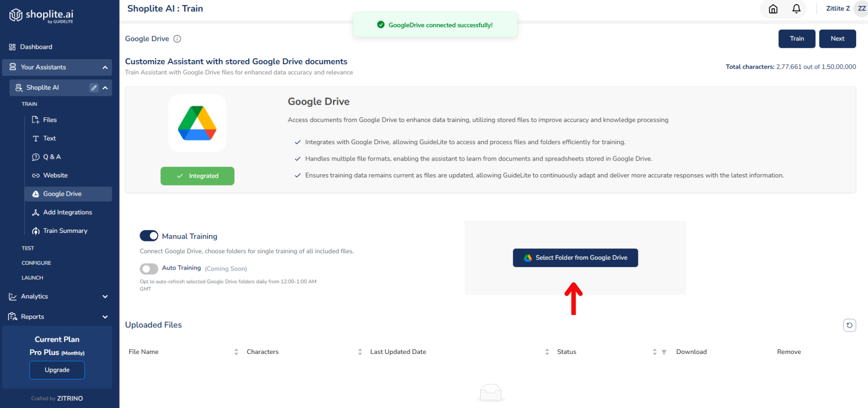Click Crafted by ZITRINO link
Image resolution: width=868 pixels, height=408 pixels.
point(57,398)
